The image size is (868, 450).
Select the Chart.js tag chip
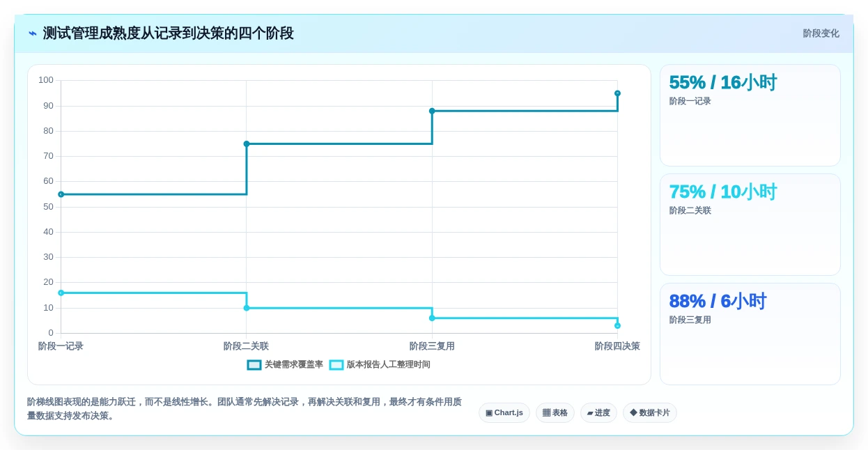504,412
